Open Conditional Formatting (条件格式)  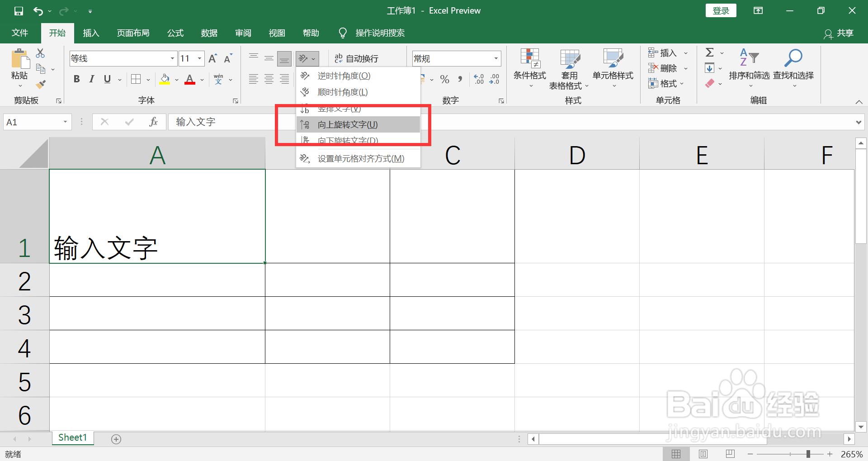(530, 68)
